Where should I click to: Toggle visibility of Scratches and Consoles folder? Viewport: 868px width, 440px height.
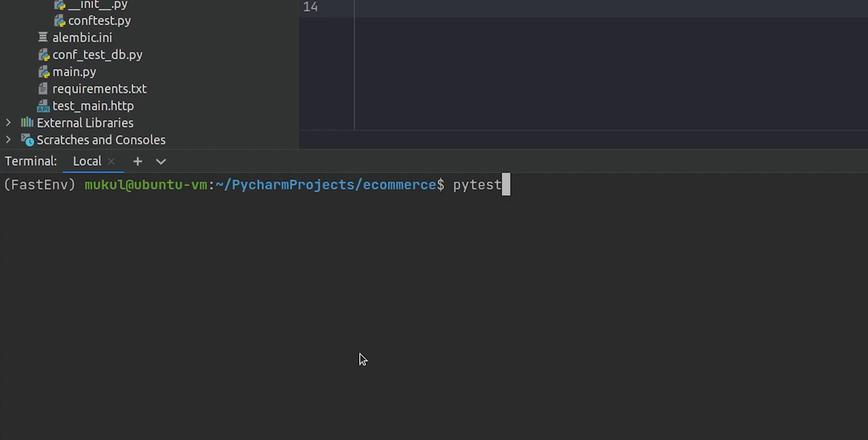coord(9,140)
